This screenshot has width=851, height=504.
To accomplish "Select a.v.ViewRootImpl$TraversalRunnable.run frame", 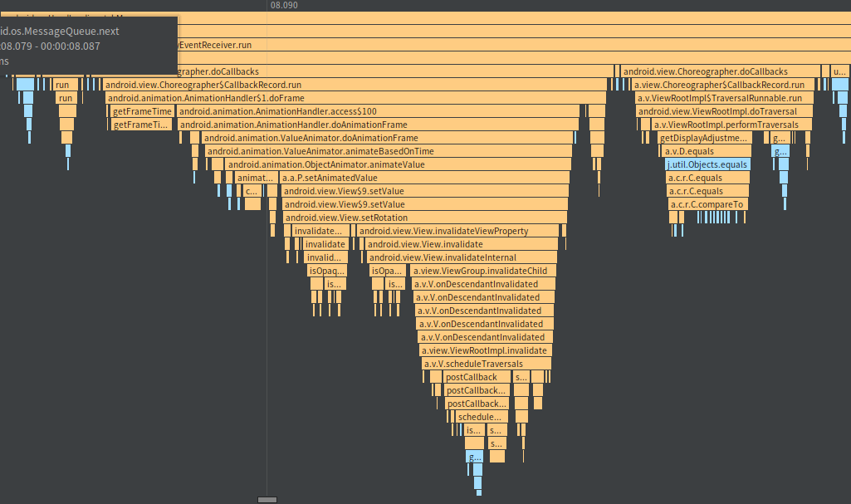I will click(725, 98).
